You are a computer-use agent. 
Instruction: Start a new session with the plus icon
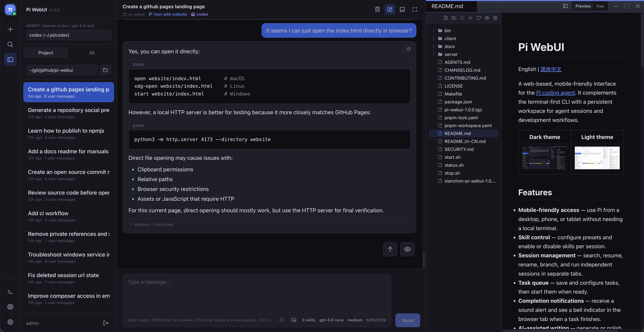click(10, 29)
